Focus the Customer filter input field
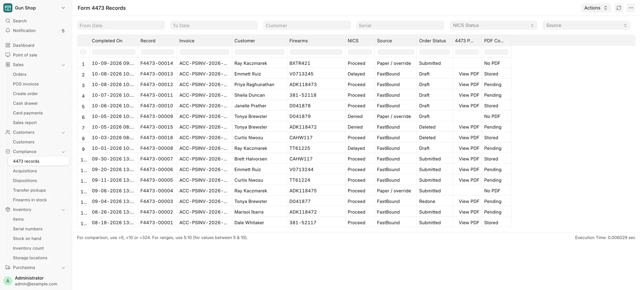644x290 pixels. click(x=307, y=25)
